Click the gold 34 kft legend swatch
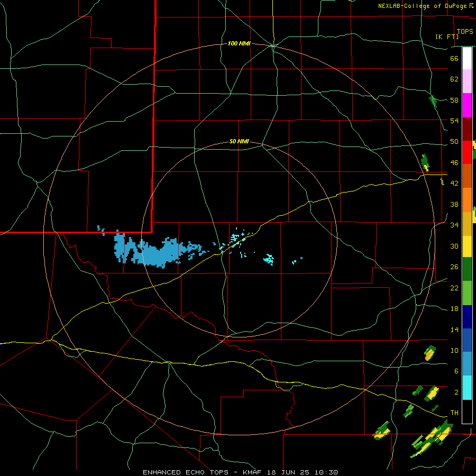Screen dimensions: 476x476 tap(467, 224)
